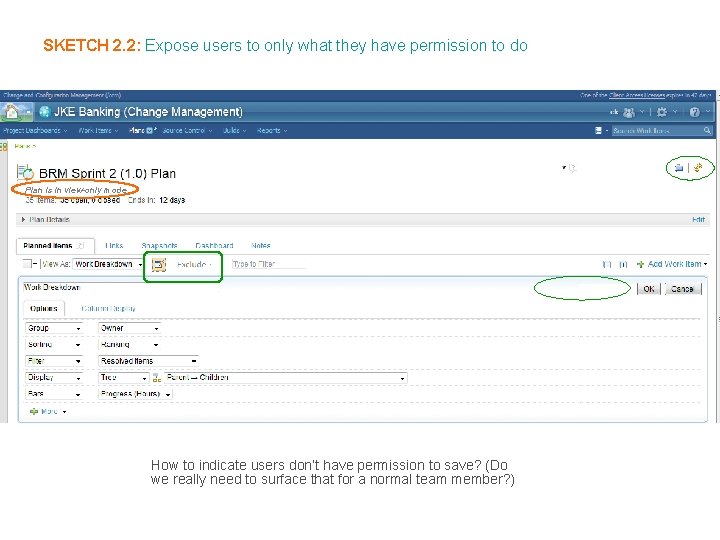Open the Exclude dropdown

(194, 264)
